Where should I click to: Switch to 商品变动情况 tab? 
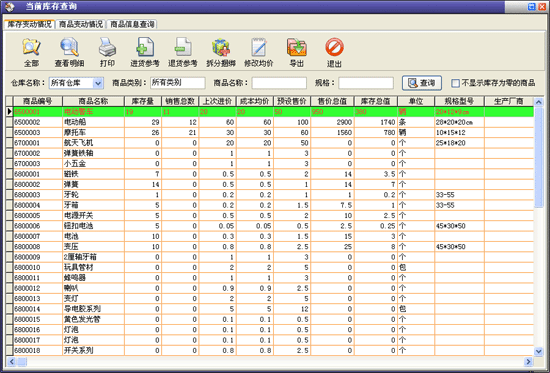click(x=81, y=24)
